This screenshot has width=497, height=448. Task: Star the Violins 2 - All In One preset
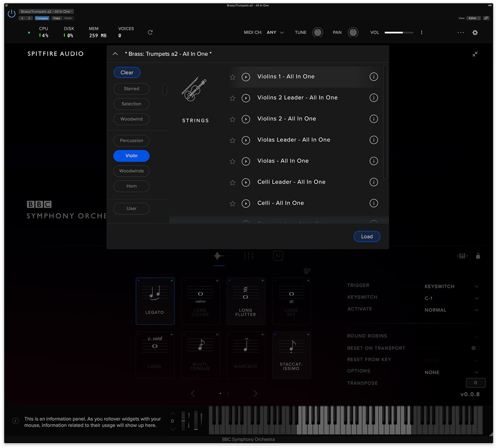[233, 119]
